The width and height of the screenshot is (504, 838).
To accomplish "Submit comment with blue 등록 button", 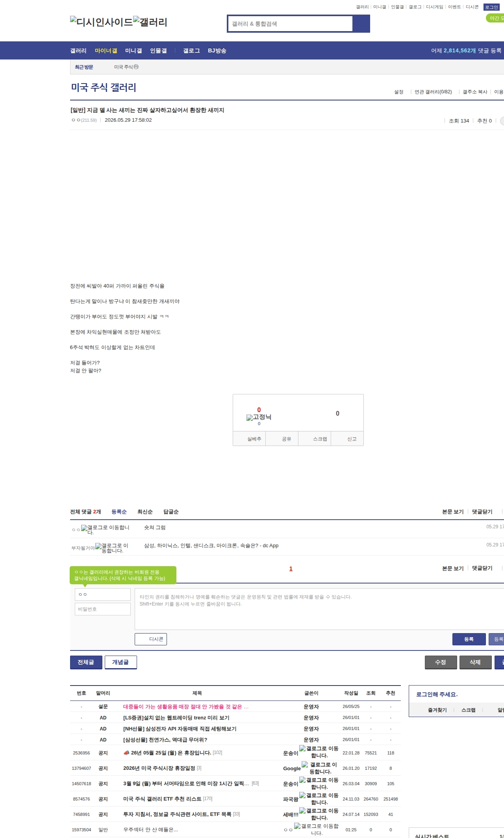I will pos(469,639).
